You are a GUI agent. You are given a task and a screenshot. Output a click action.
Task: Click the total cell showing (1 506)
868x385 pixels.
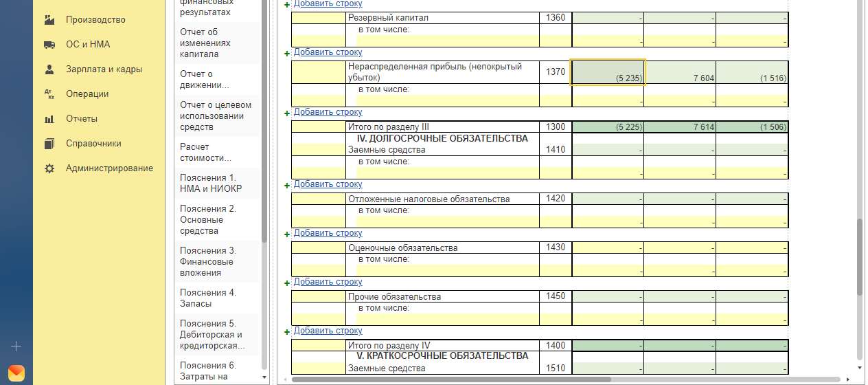click(752, 127)
